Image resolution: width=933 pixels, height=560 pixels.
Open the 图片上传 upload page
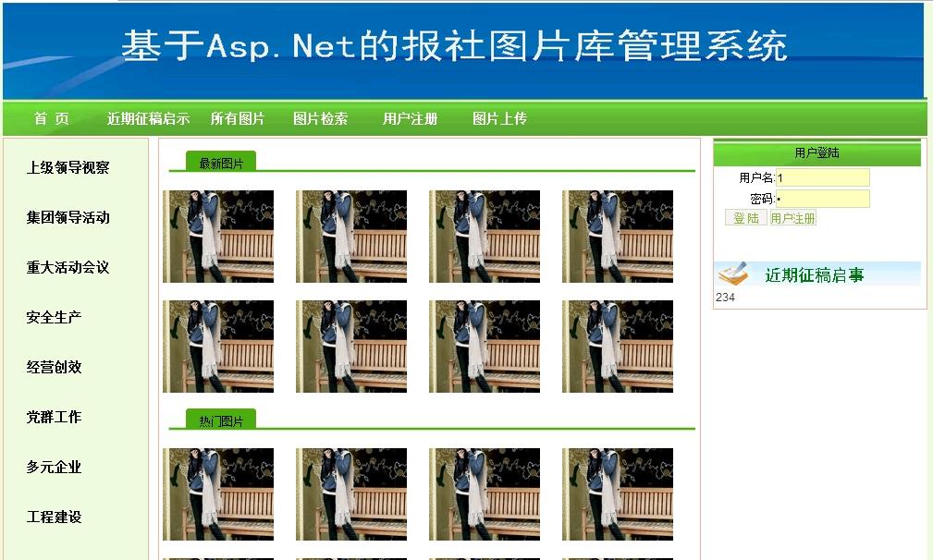(x=500, y=119)
